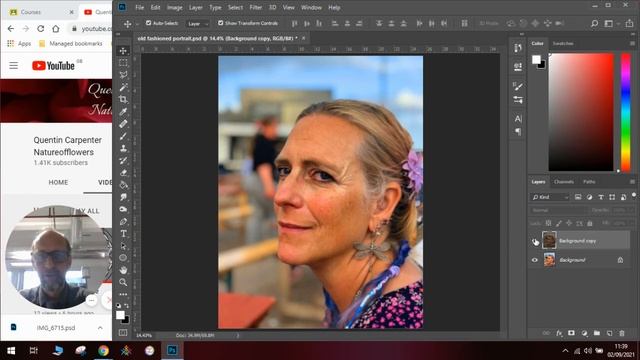Select the Zoom magnifier tool
640x360 pixels.
coord(123,282)
